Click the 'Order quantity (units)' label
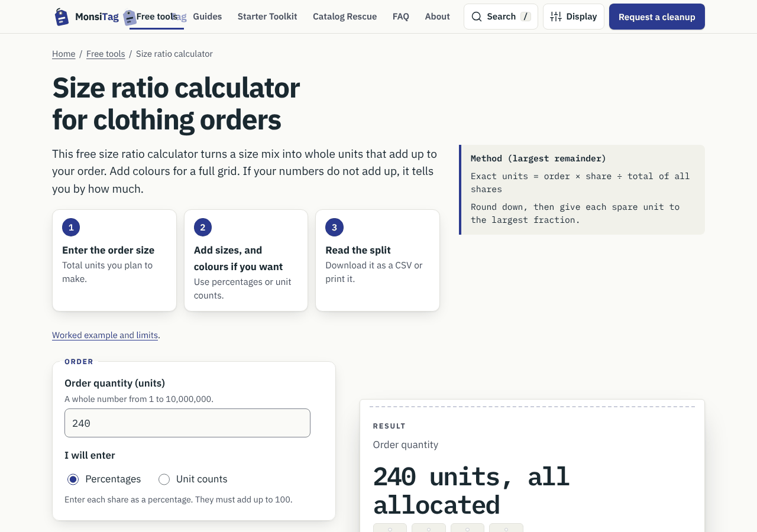Viewport: 757px width, 532px height. (x=115, y=383)
